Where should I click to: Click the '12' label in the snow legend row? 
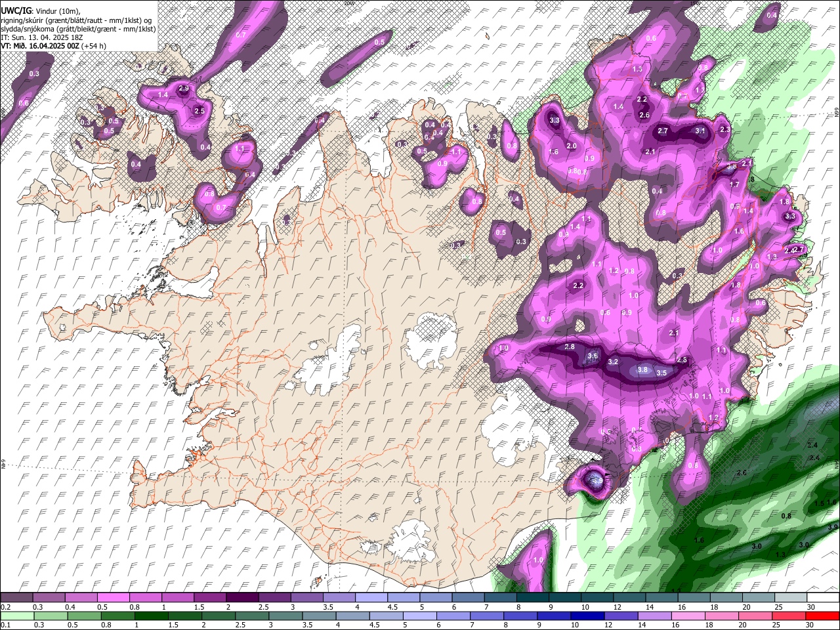coord(618,607)
